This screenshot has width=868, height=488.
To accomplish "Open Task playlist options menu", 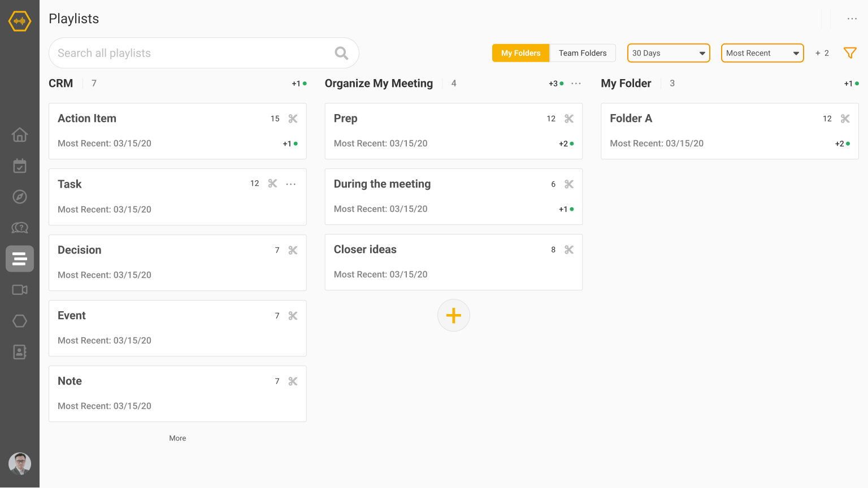I will [291, 184].
